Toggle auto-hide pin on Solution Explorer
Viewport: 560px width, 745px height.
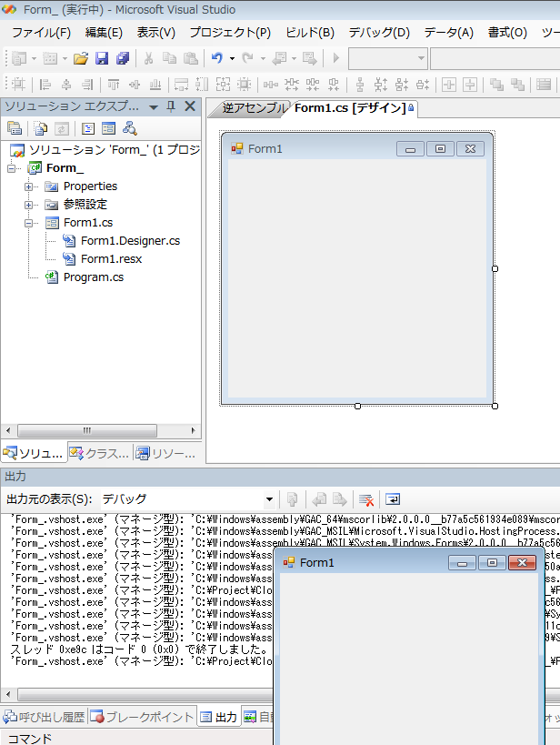pos(172,106)
